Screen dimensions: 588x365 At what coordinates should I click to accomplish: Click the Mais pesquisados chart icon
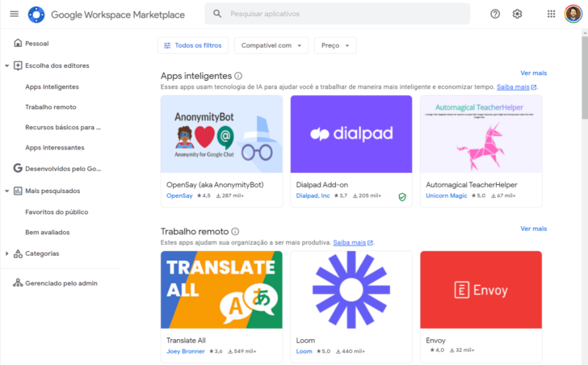coord(18,191)
